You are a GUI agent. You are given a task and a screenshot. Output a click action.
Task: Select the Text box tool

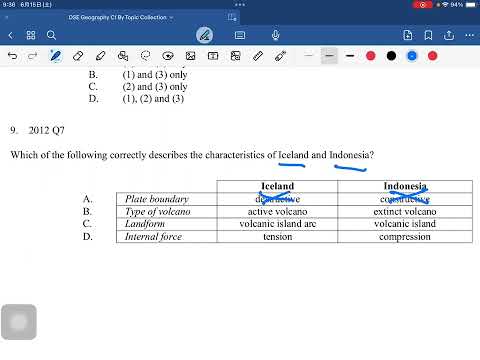point(213,56)
